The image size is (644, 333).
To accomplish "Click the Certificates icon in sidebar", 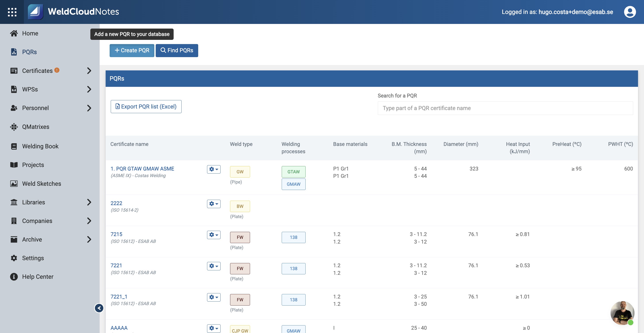I will click(14, 71).
